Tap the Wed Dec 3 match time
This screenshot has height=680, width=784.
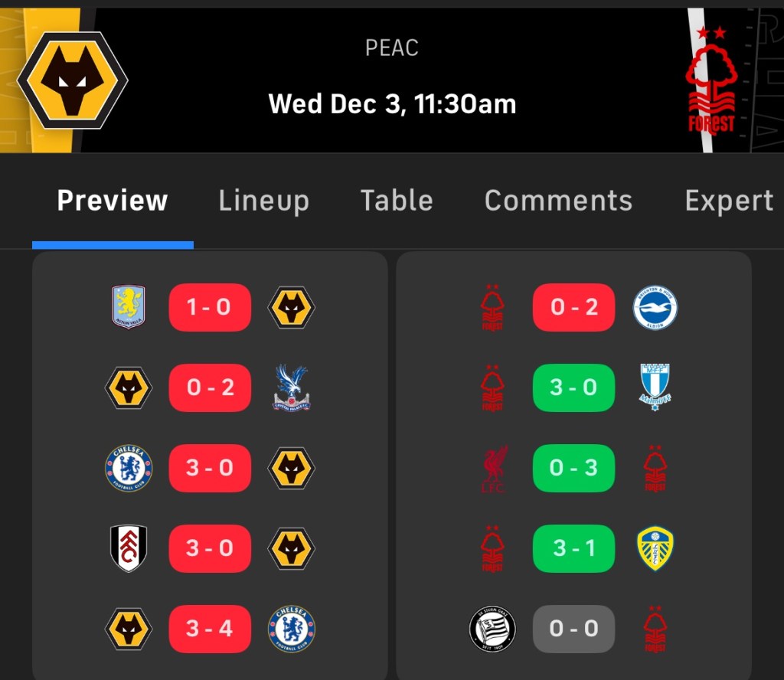click(392, 103)
